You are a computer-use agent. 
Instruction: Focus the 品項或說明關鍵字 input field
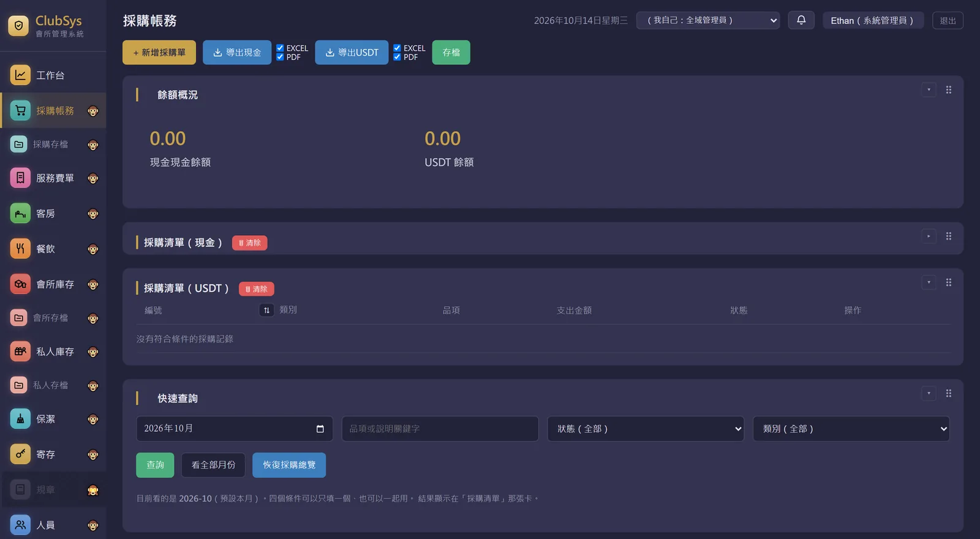point(440,429)
